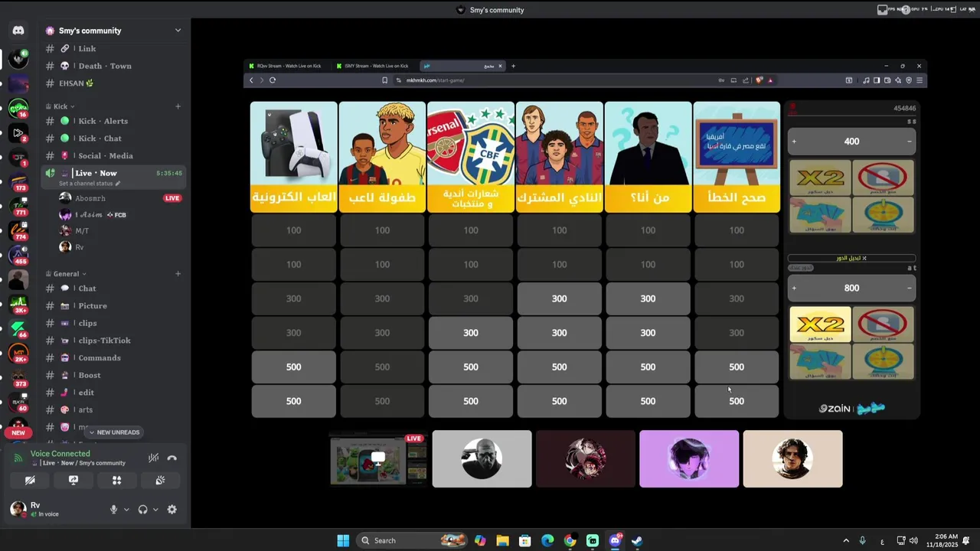980x551 pixels.
Task: Open the Kick · Chat channel
Action: 113,139
